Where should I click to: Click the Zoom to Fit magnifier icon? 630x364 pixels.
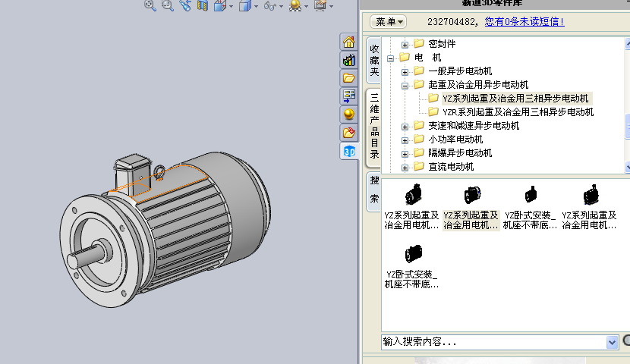point(150,5)
